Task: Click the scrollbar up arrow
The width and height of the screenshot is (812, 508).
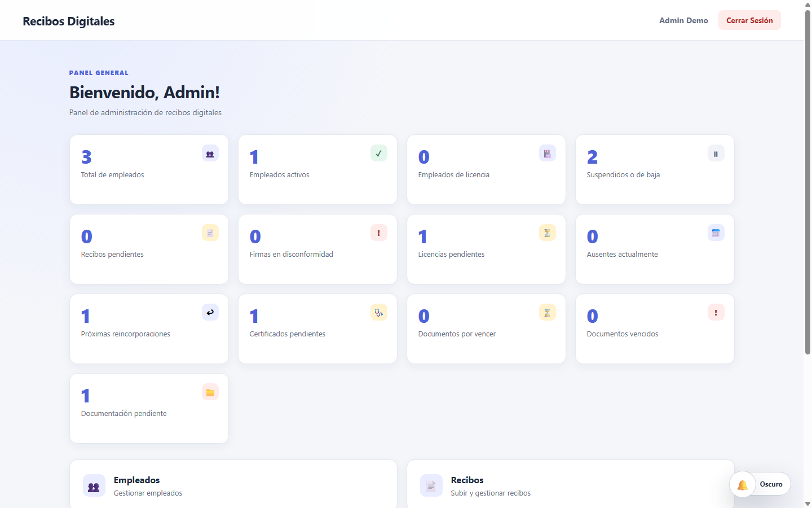Action: pyautogui.click(x=807, y=5)
